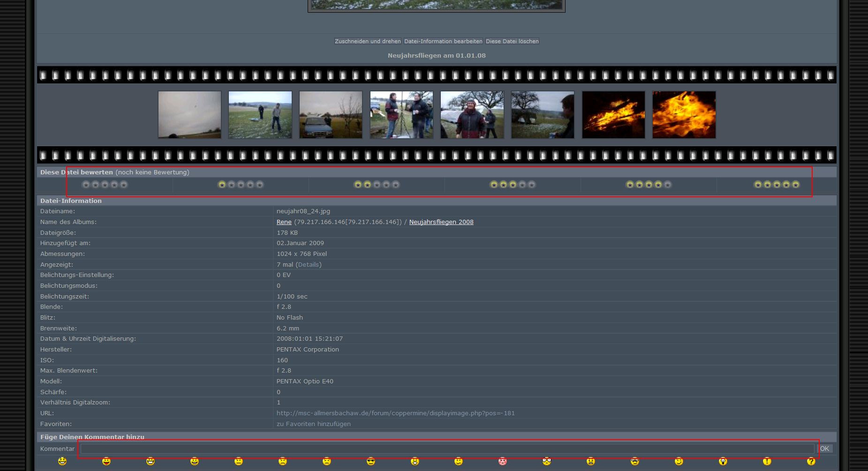The image size is (868, 471).
Task: Open the Neujahrsfliegen 2008 album link
Action: pyautogui.click(x=441, y=222)
